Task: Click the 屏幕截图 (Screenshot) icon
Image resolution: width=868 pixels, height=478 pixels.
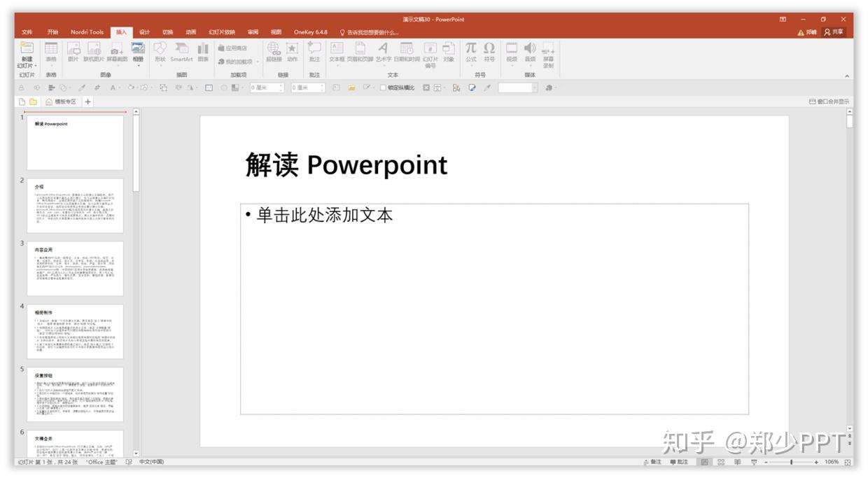Action: pyautogui.click(x=117, y=48)
